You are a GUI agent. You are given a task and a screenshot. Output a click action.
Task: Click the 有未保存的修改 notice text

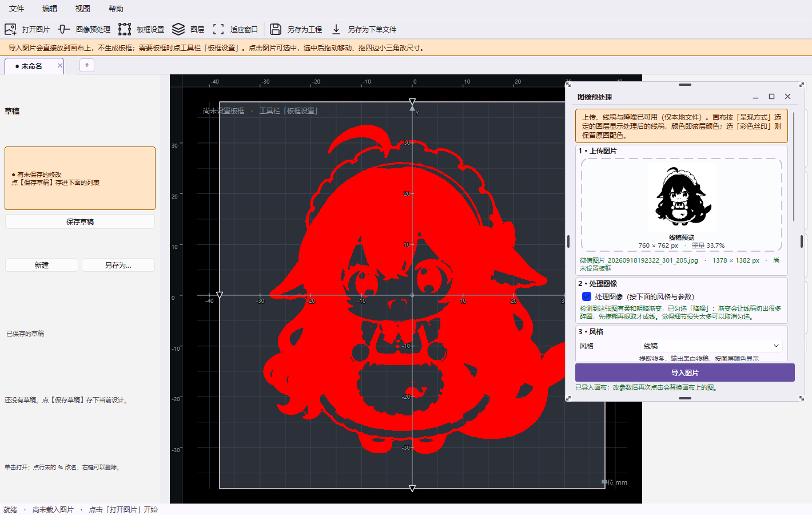click(39, 175)
